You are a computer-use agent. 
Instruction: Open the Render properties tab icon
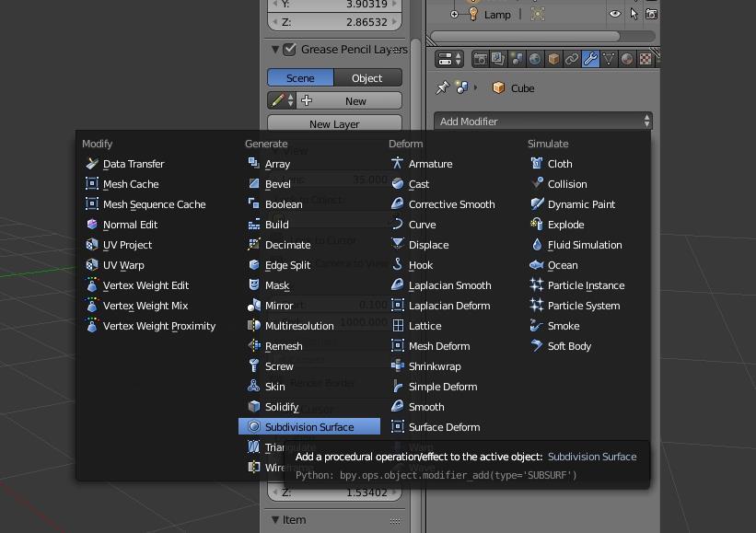coord(480,59)
